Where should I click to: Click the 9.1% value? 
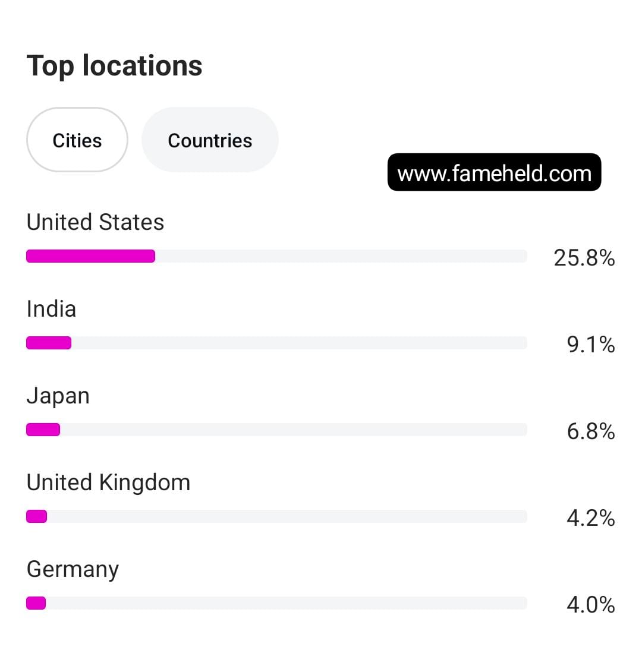(590, 344)
